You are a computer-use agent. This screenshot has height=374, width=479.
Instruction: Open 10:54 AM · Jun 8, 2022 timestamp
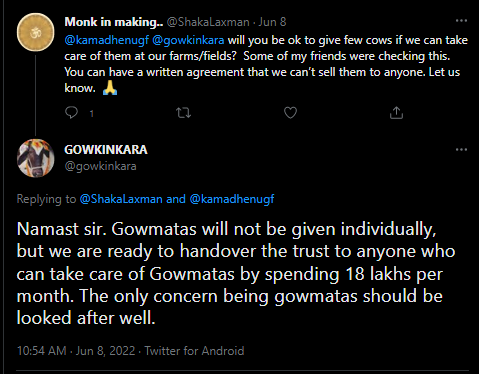coord(76,351)
